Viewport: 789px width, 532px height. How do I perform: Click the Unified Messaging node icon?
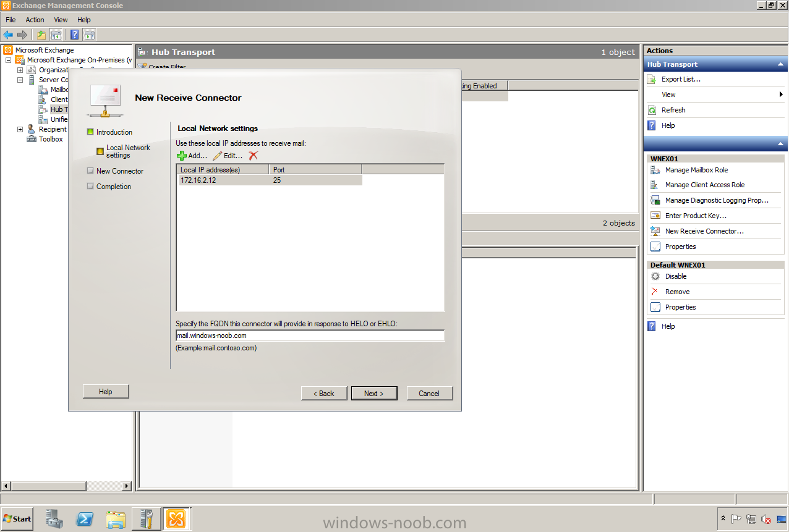pos(43,119)
